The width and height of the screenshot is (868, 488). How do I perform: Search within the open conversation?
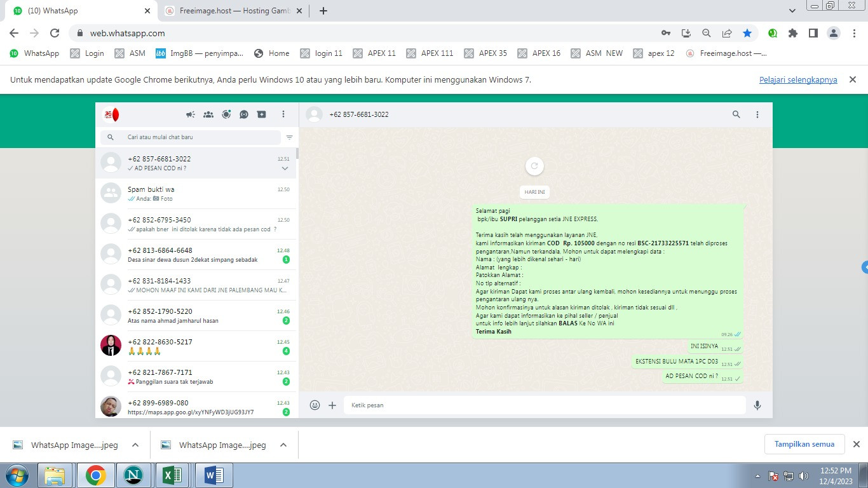[x=736, y=114]
